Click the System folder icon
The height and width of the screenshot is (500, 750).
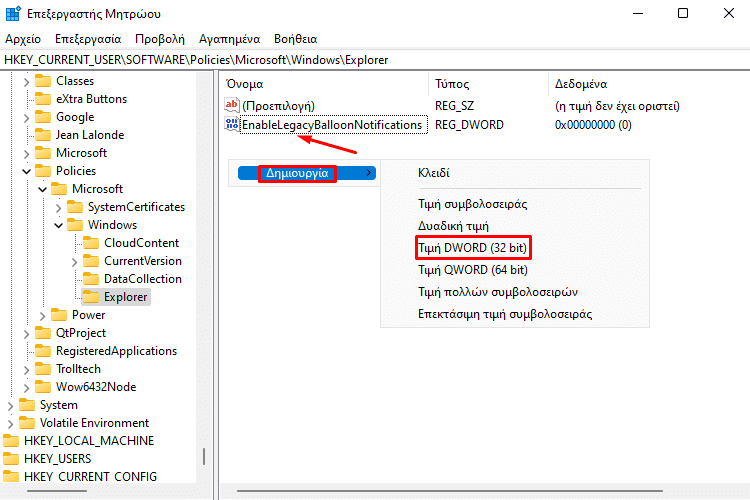tap(27, 405)
